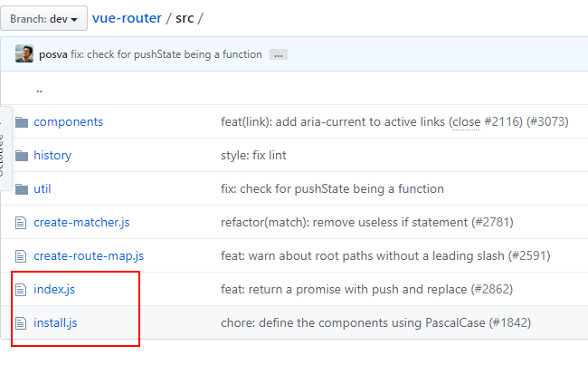The image size is (588, 384).
Task: Open the components folder link
Action: [68, 121]
